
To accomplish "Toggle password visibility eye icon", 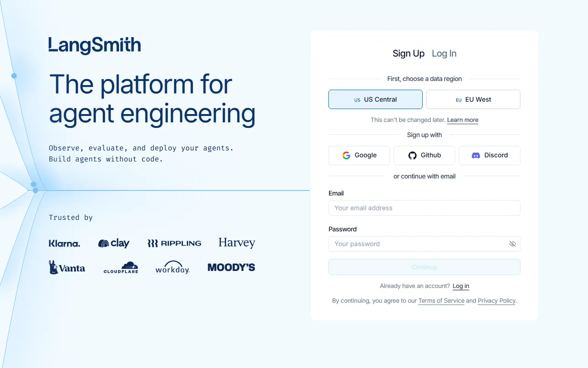I will point(513,244).
